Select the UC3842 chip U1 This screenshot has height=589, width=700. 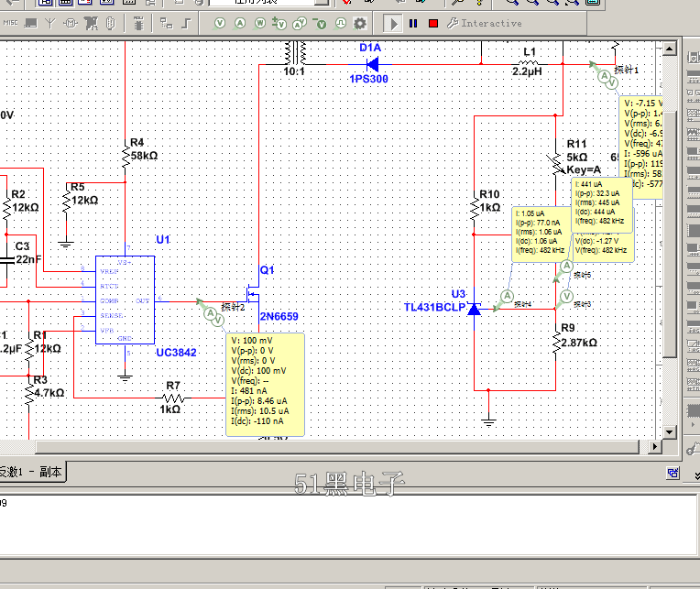pyautogui.click(x=125, y=300)
